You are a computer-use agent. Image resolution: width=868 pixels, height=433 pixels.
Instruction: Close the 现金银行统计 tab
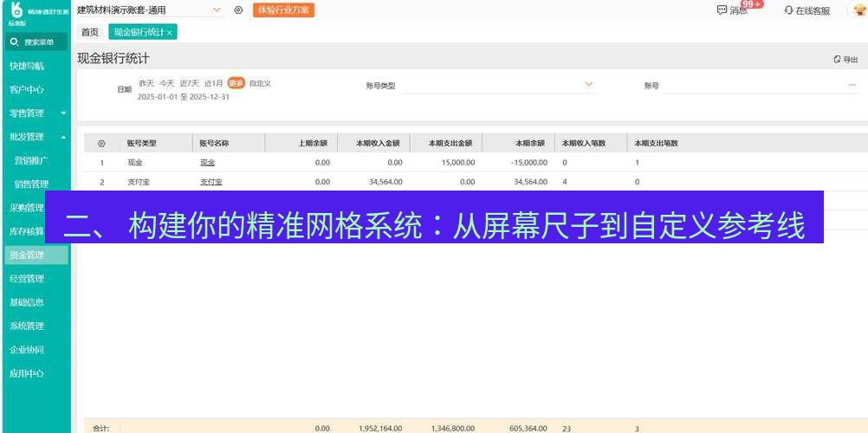170,33
